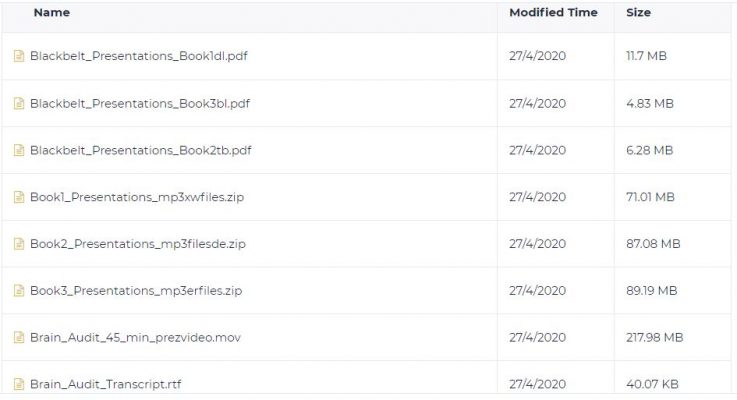Viewport: 737px width, 400px height.
Task: Click file icon beside Book3_Presentations_mp3erfiles.zip
Action: 19,290
